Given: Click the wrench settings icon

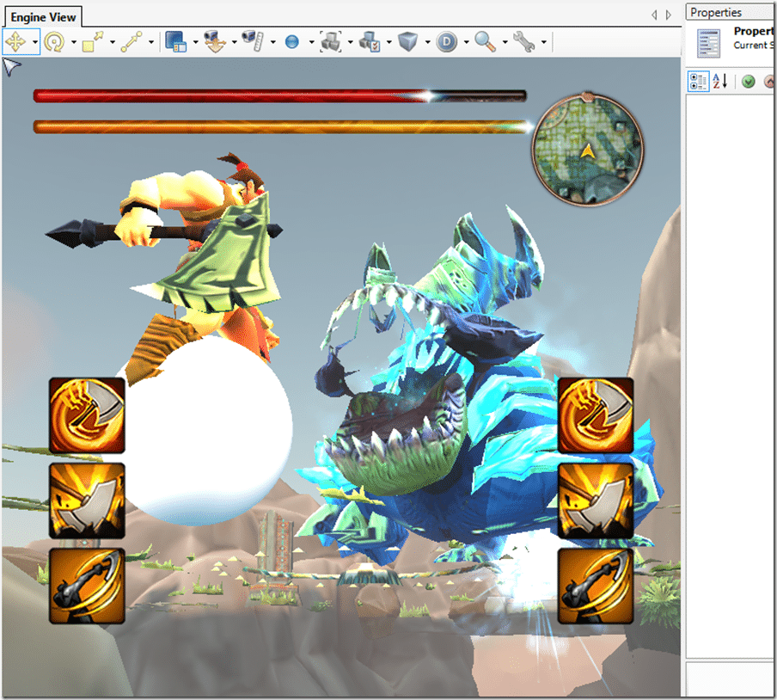Looking at the screenshot, I should pyautogui.click(x=523, y=41).
